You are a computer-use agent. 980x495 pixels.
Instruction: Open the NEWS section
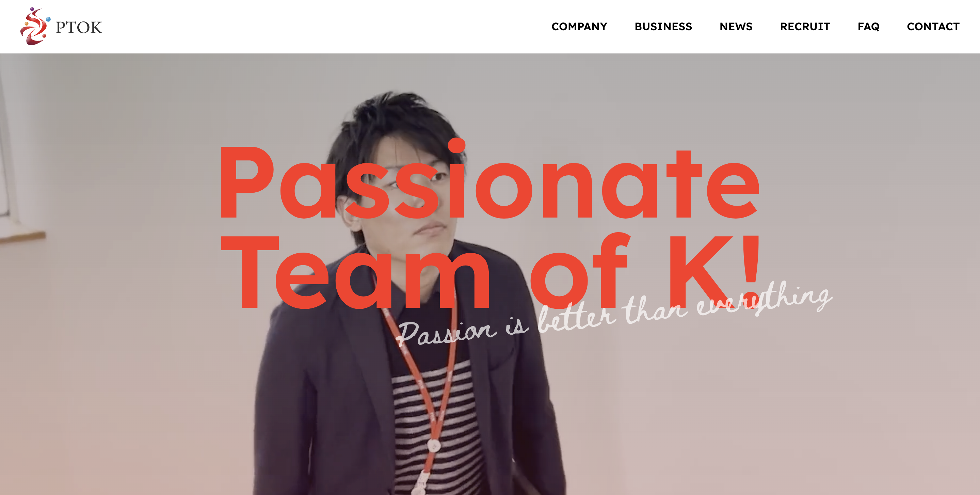(736, 27)
